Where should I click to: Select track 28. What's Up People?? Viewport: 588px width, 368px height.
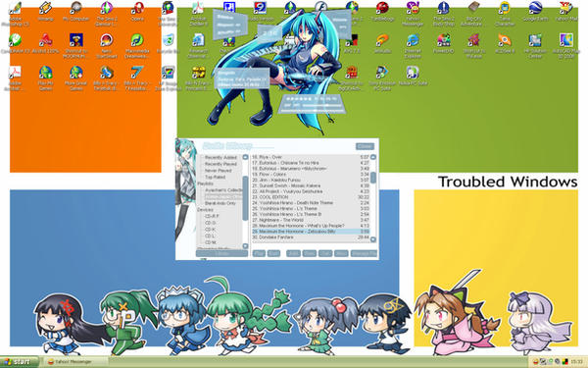311,226
